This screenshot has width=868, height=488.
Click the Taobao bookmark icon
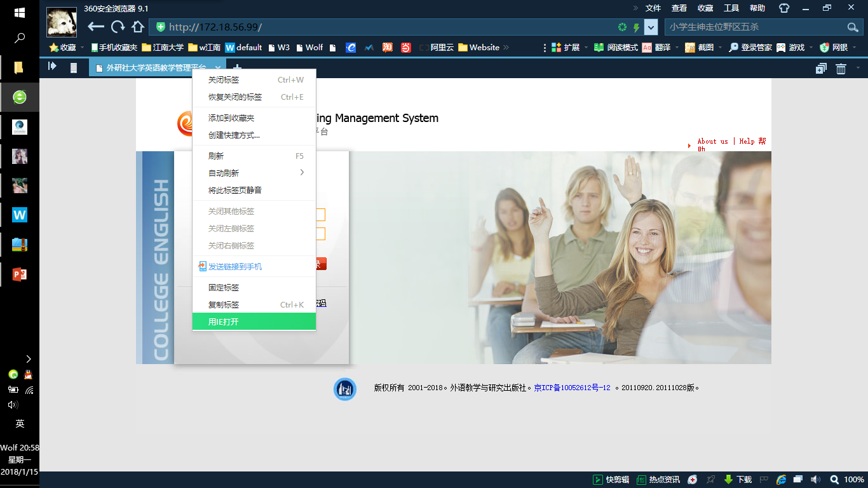[387, 48]
